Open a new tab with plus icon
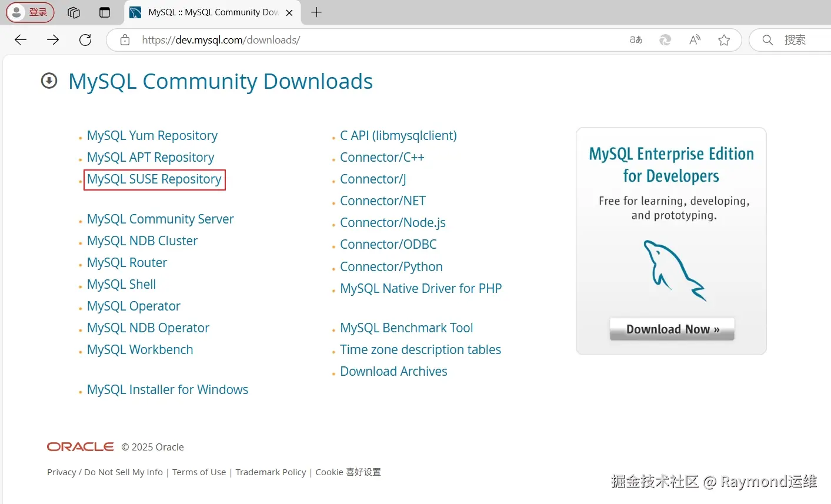This screenshot has height=504, width=831. 316,12
